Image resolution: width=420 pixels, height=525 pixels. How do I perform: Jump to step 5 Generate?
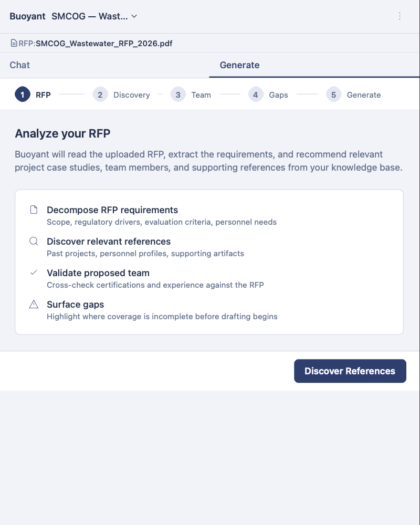tap(353, 94)
